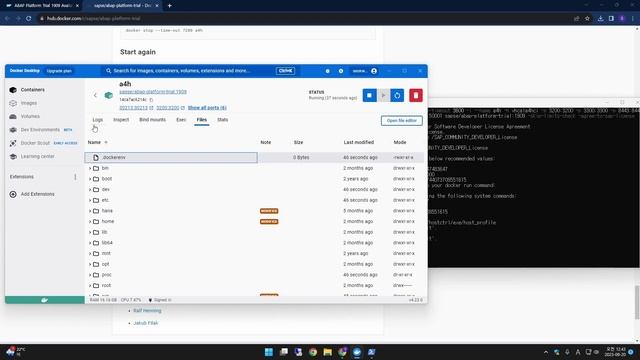The width and height of the screenshot is (640, 360).
Task: Open a new Chrome tab
Action: point(169,6)
